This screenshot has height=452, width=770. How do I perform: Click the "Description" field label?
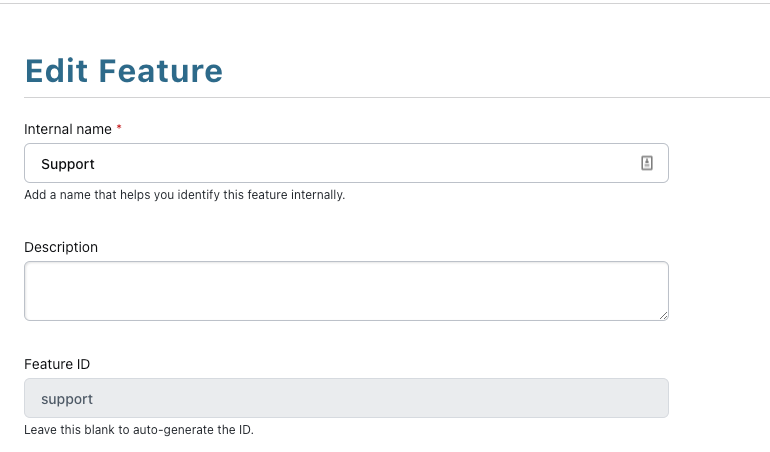coord(61,247)
